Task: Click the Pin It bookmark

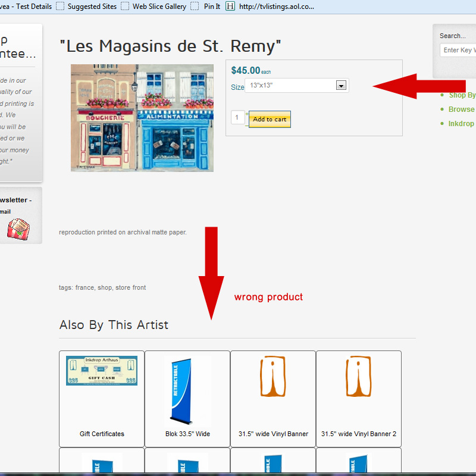Action: 212,7
